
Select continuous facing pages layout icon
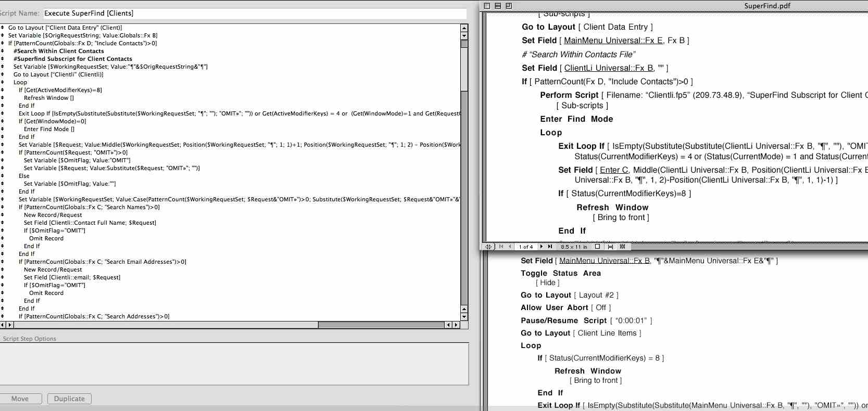click(622, 247)
